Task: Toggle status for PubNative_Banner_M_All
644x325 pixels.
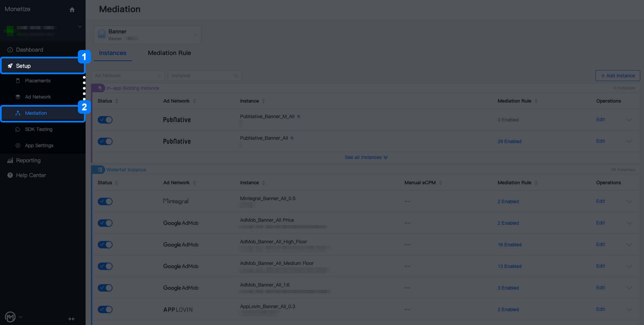Action: click(105, 120)
